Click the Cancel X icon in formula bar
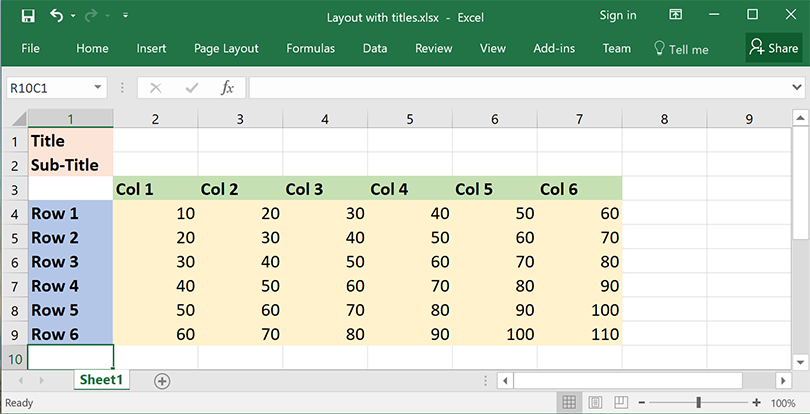The height and width of the screenshot is (414, 810). point(155,88)
